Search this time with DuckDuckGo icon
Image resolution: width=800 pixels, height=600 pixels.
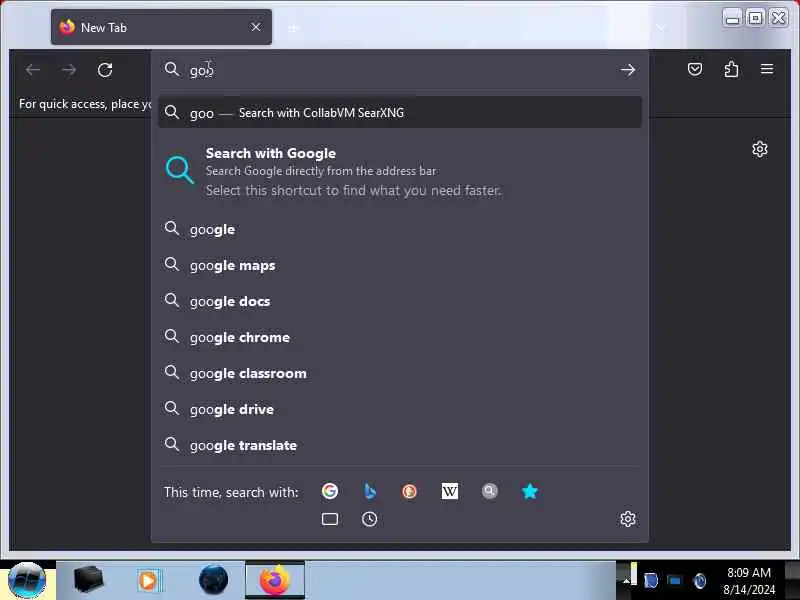click(409, 491)
